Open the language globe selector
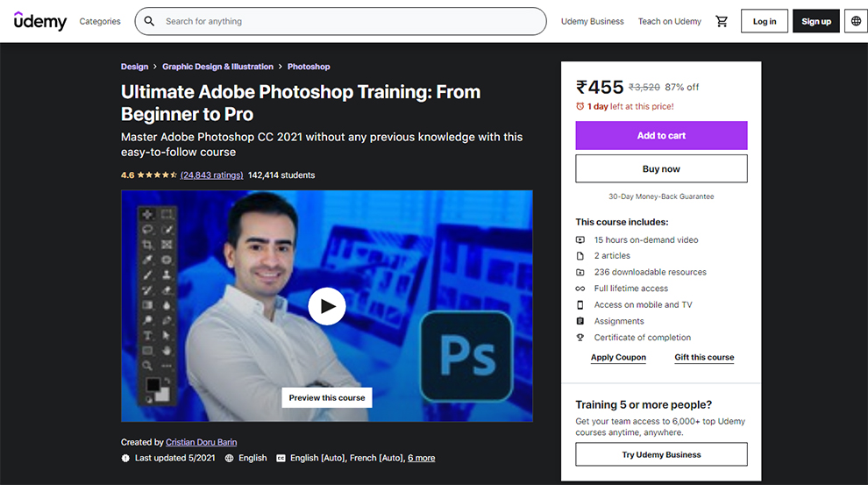868x485 pixels. click(x=856, y=21)
